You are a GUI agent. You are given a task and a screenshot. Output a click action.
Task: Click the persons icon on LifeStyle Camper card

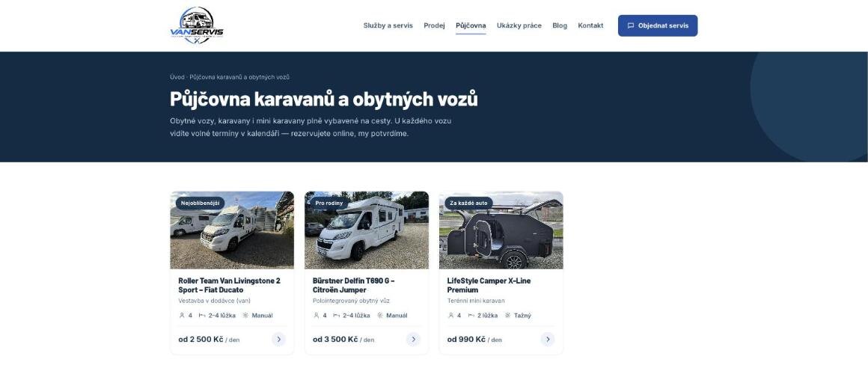450,316
